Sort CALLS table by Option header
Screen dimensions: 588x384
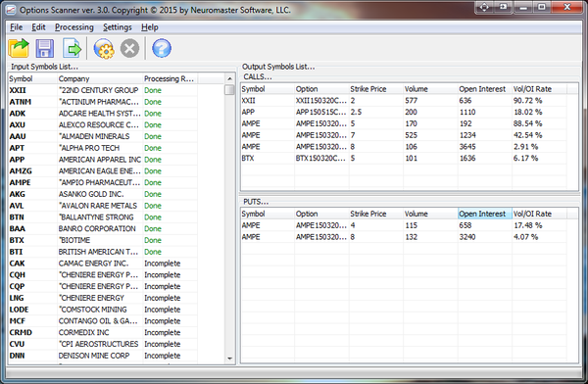[321, 89]
